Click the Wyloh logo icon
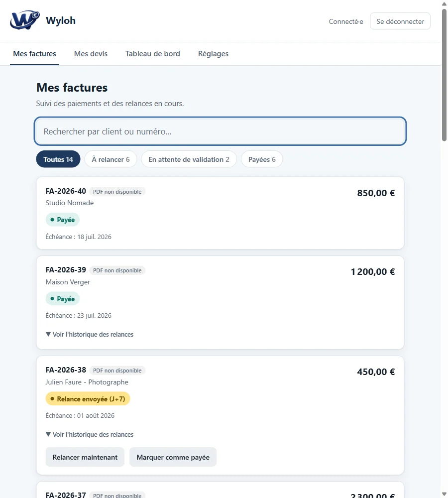Screen dimensions: 448x498 (x=25, y=20)
